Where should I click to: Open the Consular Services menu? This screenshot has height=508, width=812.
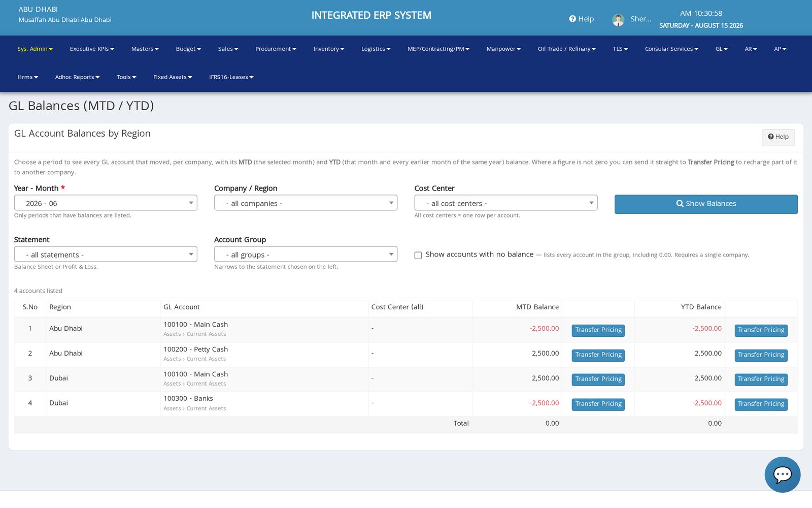(671, 49)
